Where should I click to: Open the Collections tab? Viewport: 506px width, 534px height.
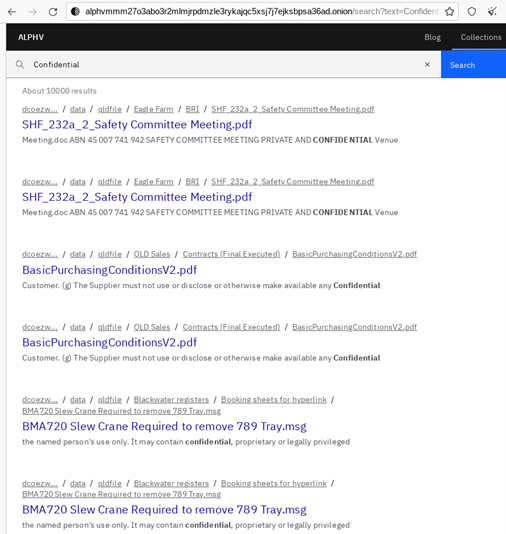[x=481, y=37]
